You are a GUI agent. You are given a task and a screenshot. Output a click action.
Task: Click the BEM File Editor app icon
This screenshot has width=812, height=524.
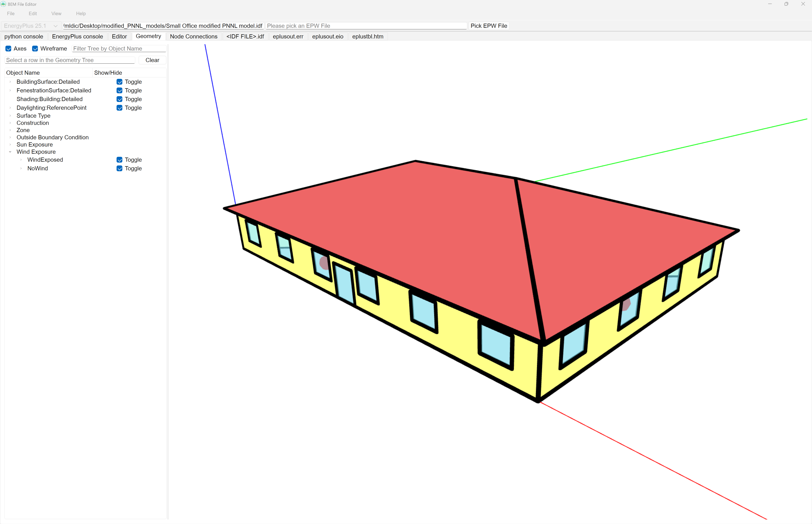(3, 4)
